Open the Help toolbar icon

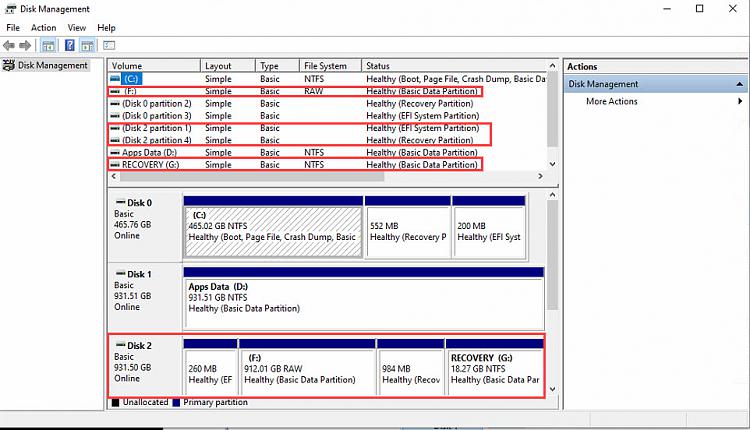tap(69, 45)
